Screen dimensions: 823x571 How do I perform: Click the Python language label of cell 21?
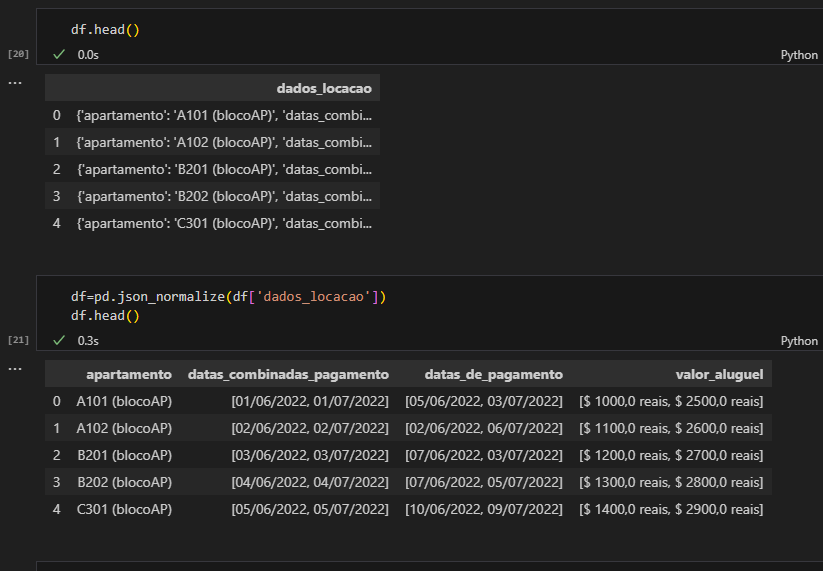(799, 341)
